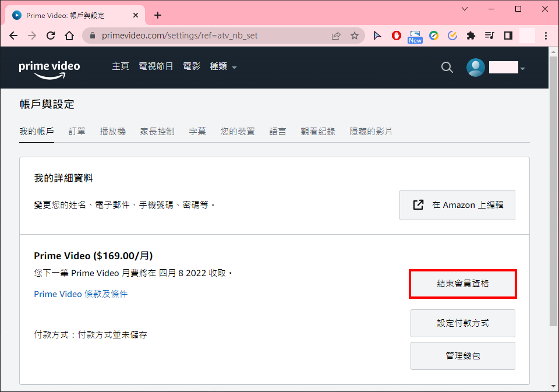Click the next billing date text 四月 8 2022
This screenshot has width=559, height=392.
[x=182, y=273]
